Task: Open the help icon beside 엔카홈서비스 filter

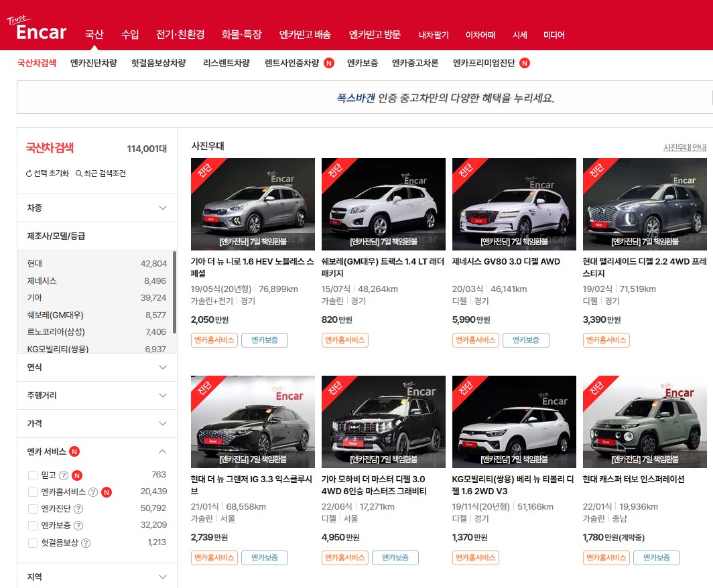Action: [x=93, y=492]
